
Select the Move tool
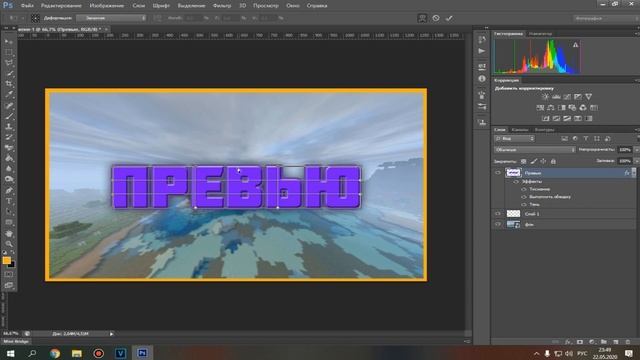point(9,42)
